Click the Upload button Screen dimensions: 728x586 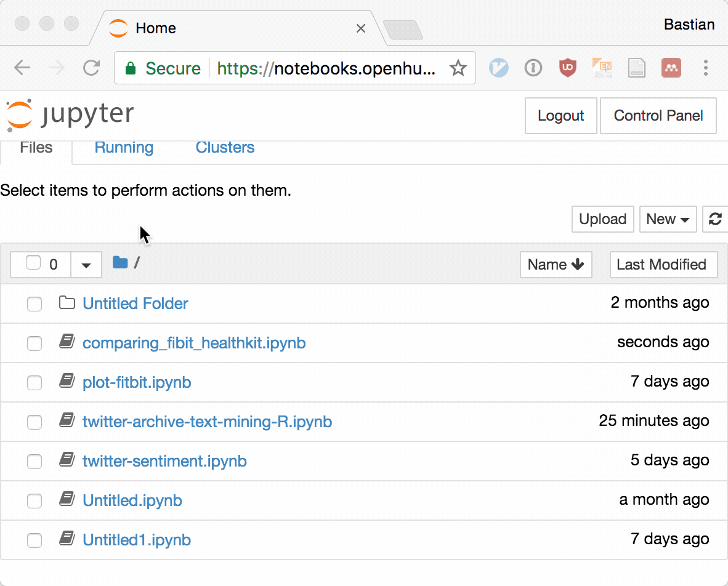click(x=602, y=219)
